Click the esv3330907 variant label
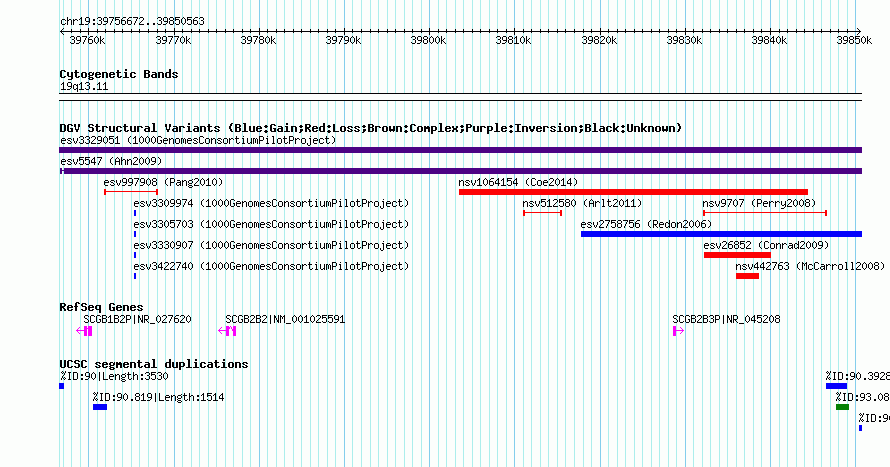Viewport: 890px width, 467px height. pos(271,245)
